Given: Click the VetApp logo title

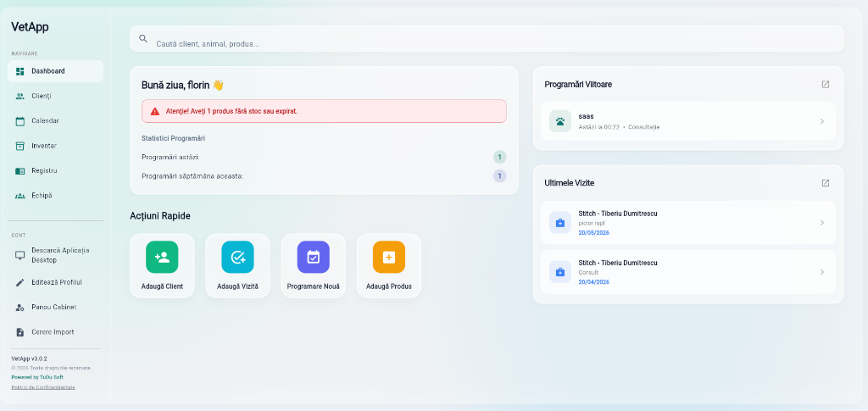Looking at the screenshot, I should pos(30,27).
